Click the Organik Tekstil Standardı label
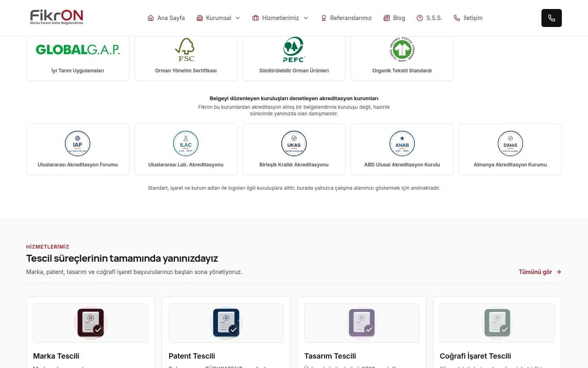This screenshot has width=588, height=368. 402,71
